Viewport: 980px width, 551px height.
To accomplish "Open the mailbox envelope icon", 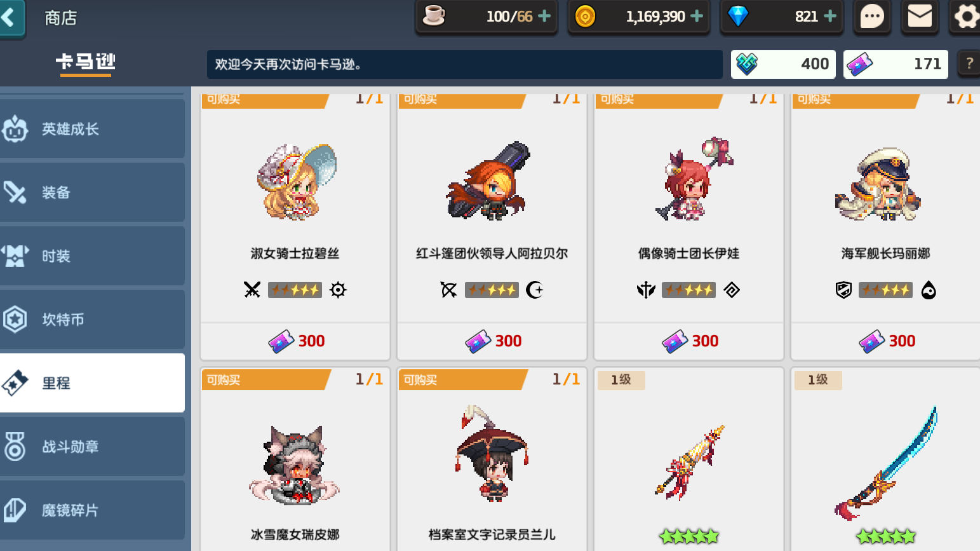I will pyautogui.click(x=919, y=17).
